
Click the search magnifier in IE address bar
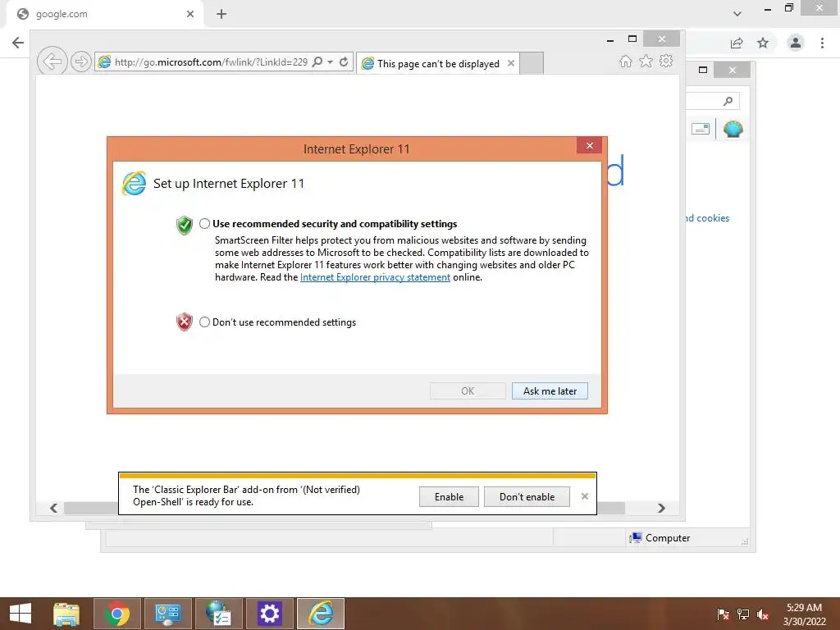click(317, 62)
